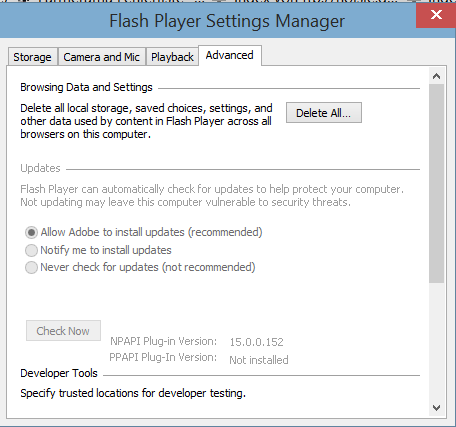Switch to the Storage tab
This screenshot has width=456, height=427.
coord(32,57)
